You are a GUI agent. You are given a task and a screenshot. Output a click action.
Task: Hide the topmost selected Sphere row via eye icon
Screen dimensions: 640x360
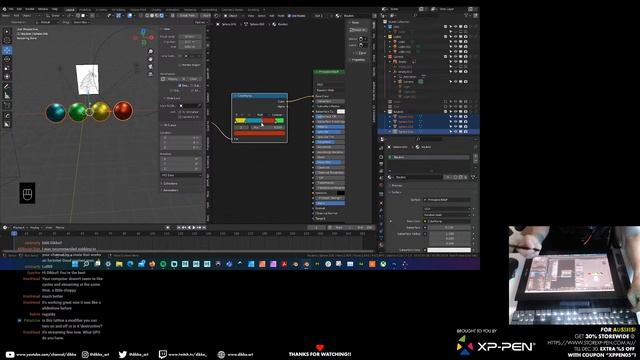point(456,117)
